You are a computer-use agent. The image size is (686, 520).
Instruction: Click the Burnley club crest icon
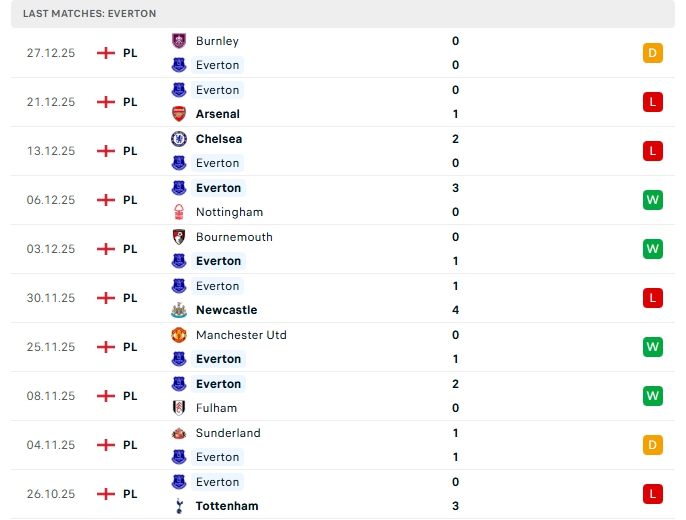coord(179,41)
